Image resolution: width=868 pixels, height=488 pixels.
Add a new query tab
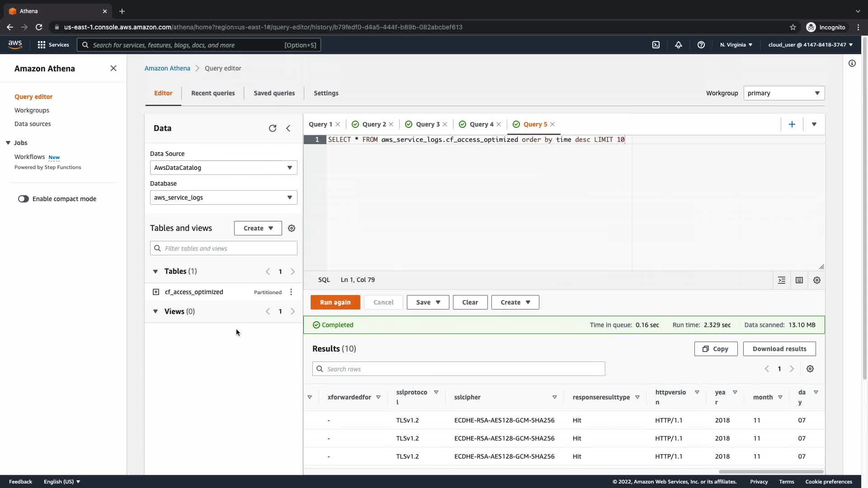click(x=792, y=124)
